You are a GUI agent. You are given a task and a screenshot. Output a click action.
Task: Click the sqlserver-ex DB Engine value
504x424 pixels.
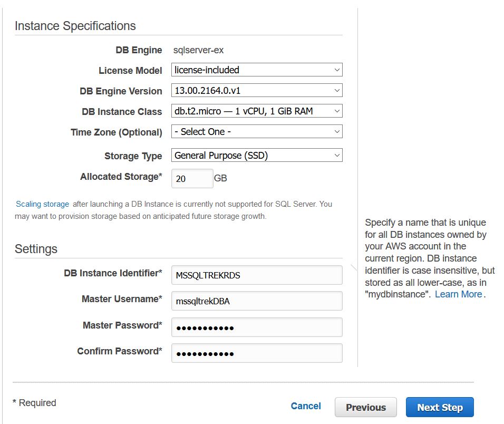[199, 51]
